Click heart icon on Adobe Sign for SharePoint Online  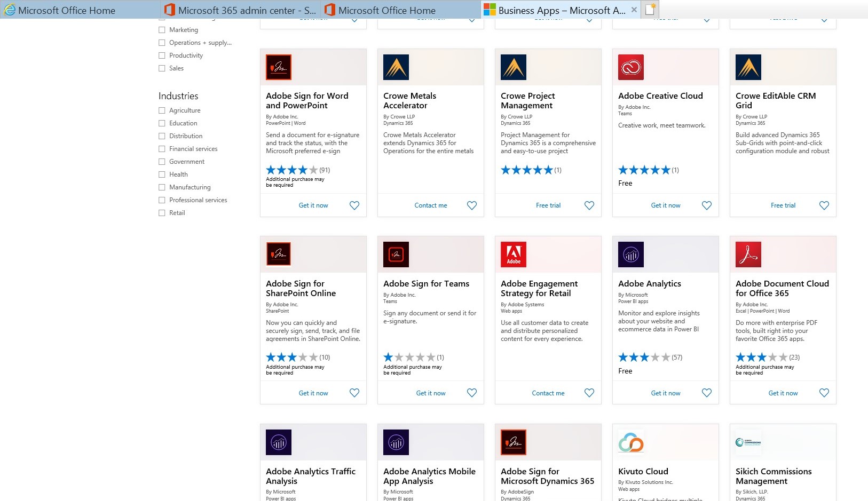pos(354,393)
